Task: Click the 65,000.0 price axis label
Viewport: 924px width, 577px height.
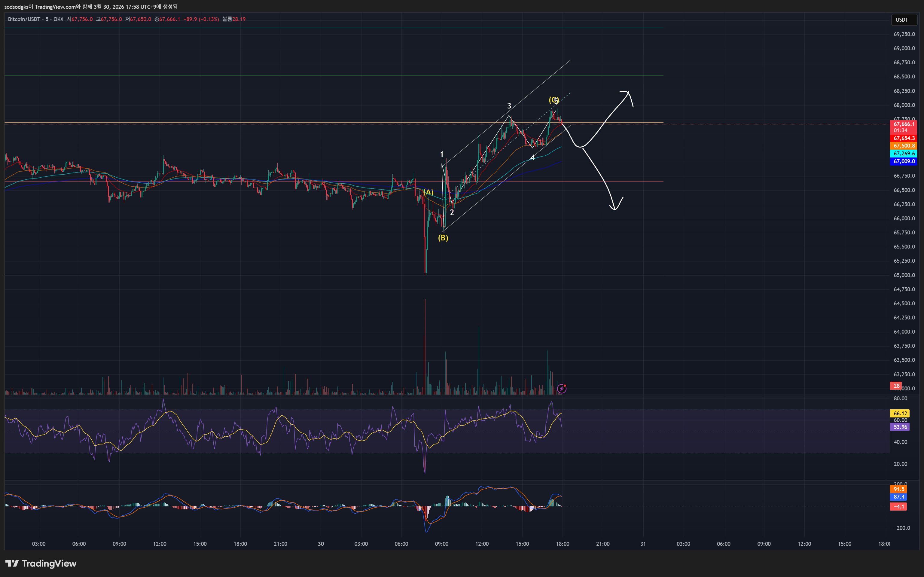Action: tap(904, 275)
